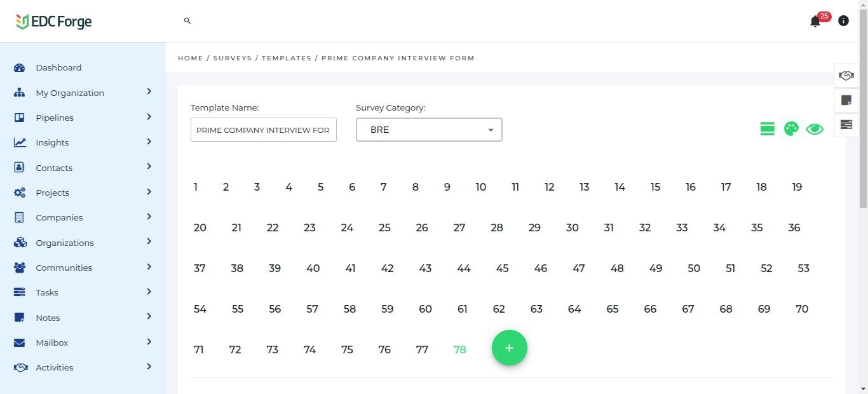This screenshot has width=868, height=394.
Task: Open the sticky note side icon
Action: (846, 100)
